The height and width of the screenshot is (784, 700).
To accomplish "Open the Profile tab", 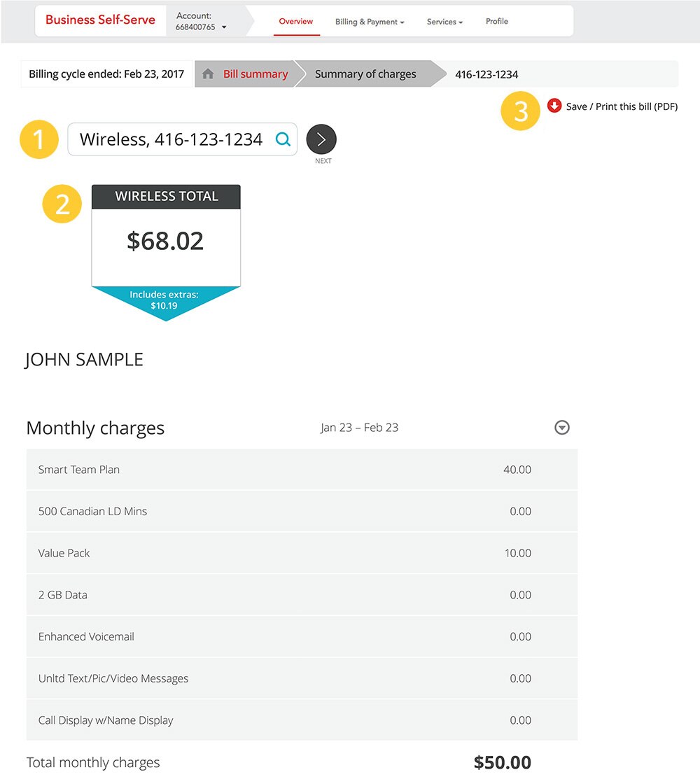I will click(x=497, y=22).
